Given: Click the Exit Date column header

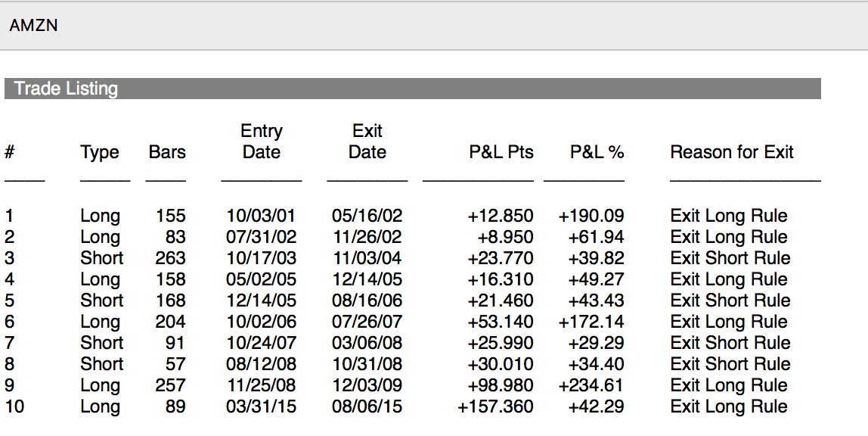Looking at the screenshot, I should [x=367, y=142].
